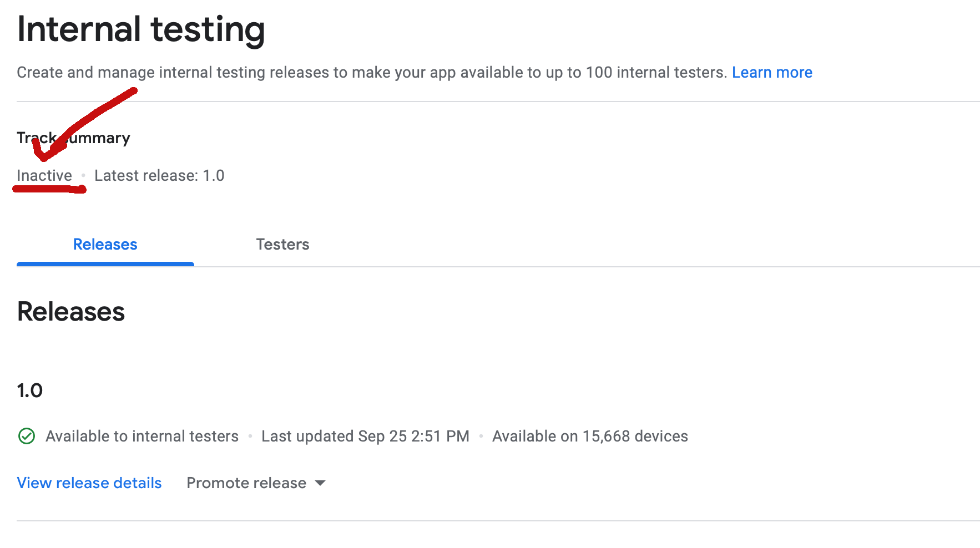Click Available on 15,668 devices text
Image resolution: width=980 pixels, height=548 pixels.
pyautogui.click(x=589, y=436)
